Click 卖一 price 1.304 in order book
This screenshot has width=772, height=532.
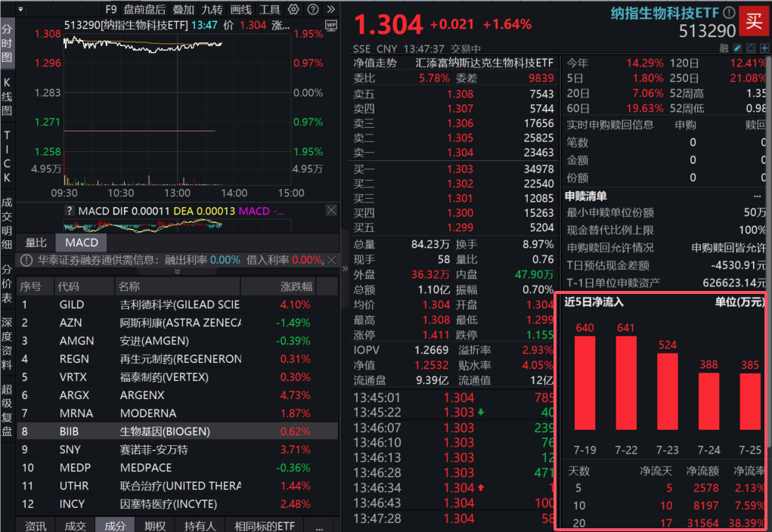tap(460, 153)
